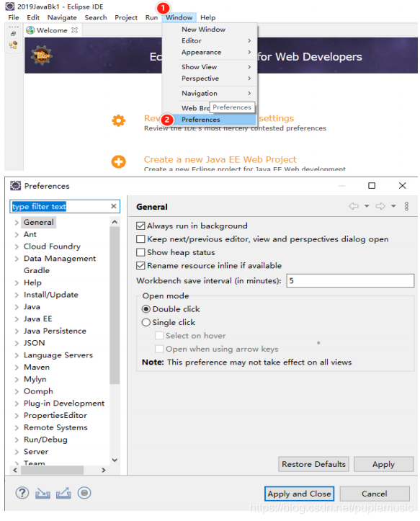Open the Navigate menu

click(x=62, y=17)
